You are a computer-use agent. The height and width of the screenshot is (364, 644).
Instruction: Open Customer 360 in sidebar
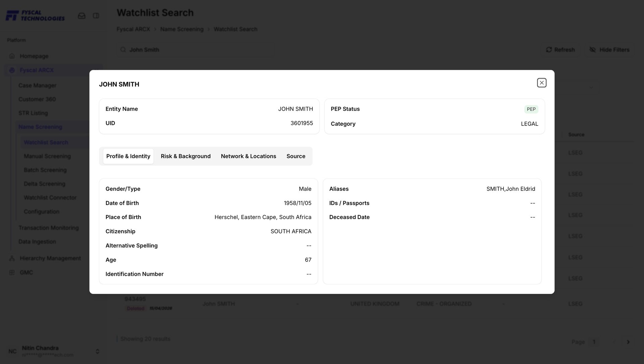click(x=37, y=99)
